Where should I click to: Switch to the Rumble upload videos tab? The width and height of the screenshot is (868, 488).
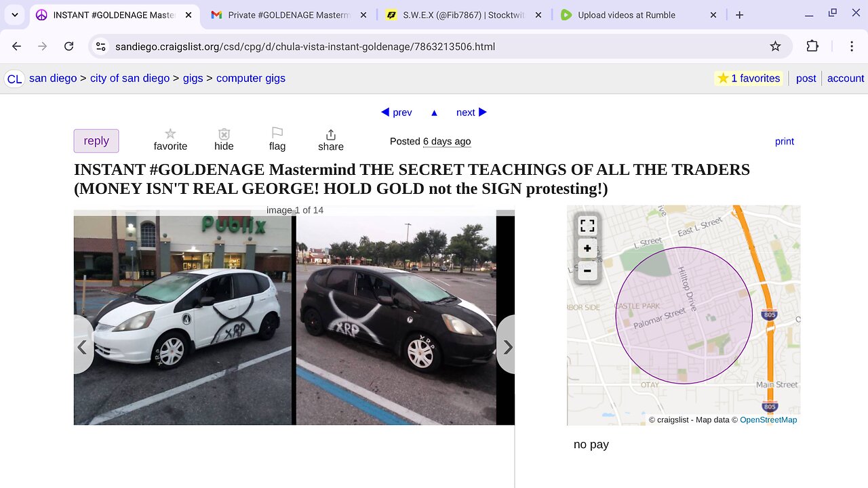pyautogui.click(x=638, y=15)
